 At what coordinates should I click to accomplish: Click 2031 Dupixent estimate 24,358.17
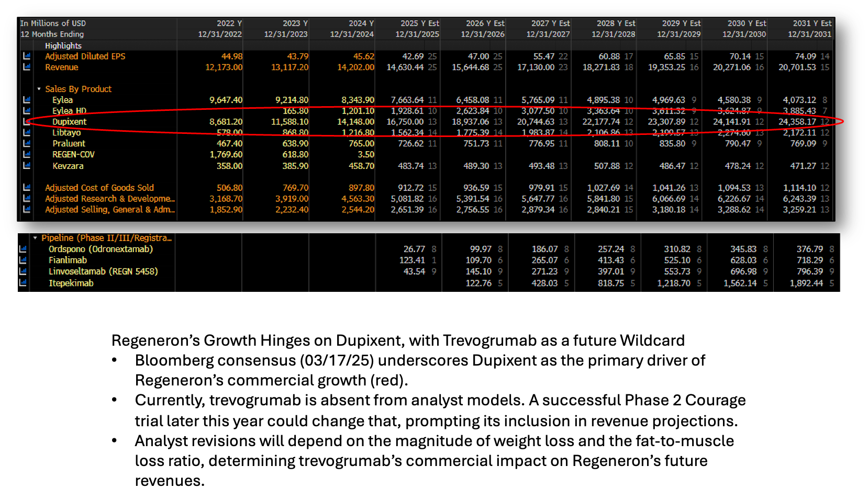[x=797, y=121]
